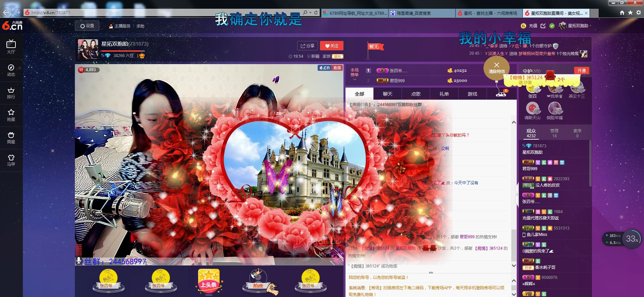Click the address bar search magnifier
644x297 pixels.
pos(305,12)
